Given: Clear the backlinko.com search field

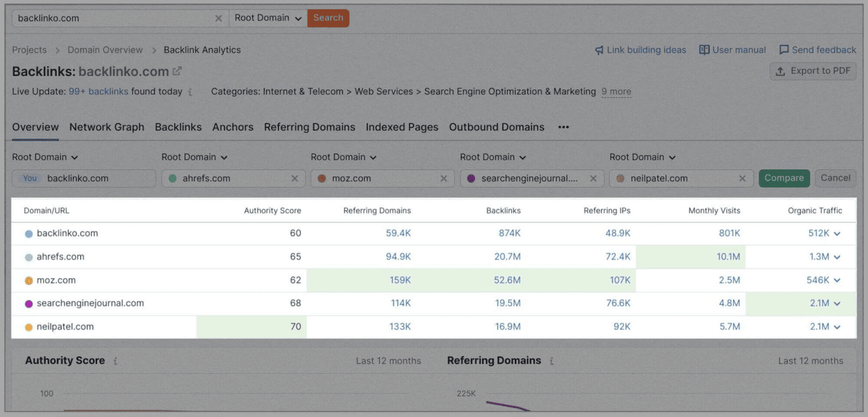Looking at the screenshot, I should (218, 18).
